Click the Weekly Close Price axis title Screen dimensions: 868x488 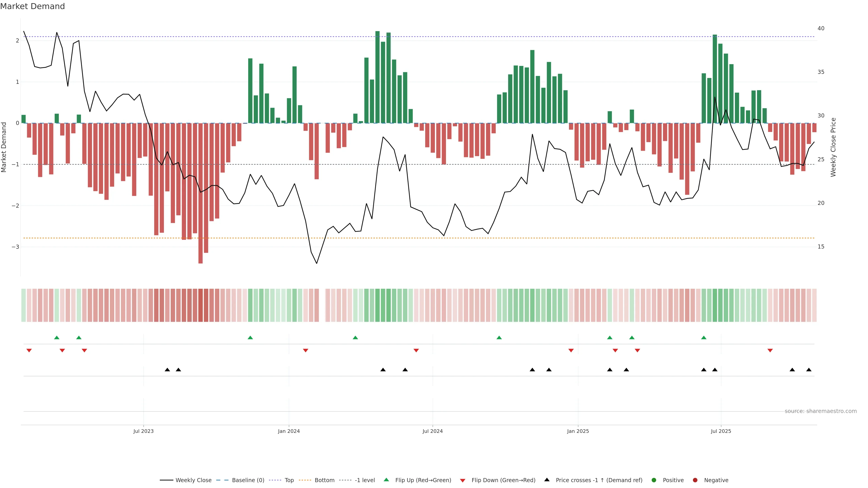833,147
